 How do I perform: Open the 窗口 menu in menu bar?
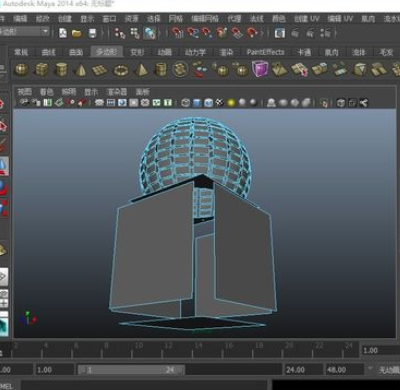pos(109,18)
